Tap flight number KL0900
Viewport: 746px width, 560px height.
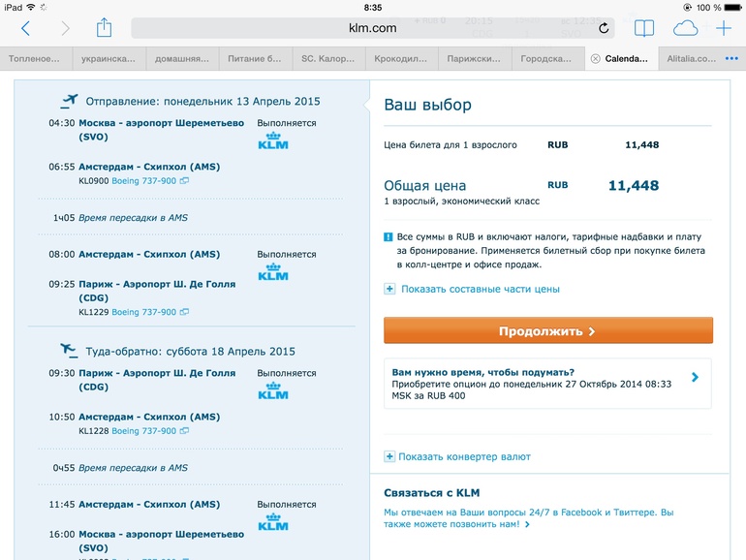pos(94,181)
